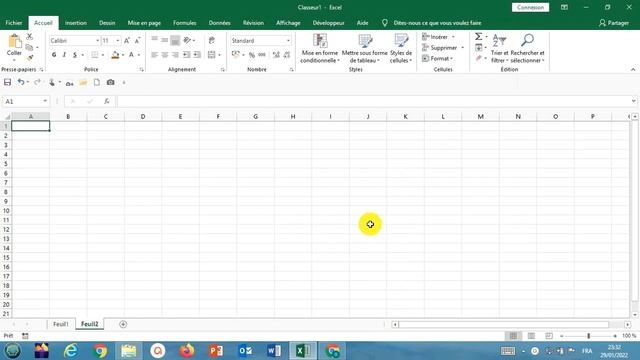This screenshot has height=360, width=640.
Task: Apply the font color A button
Action: (x=131, y=55)
